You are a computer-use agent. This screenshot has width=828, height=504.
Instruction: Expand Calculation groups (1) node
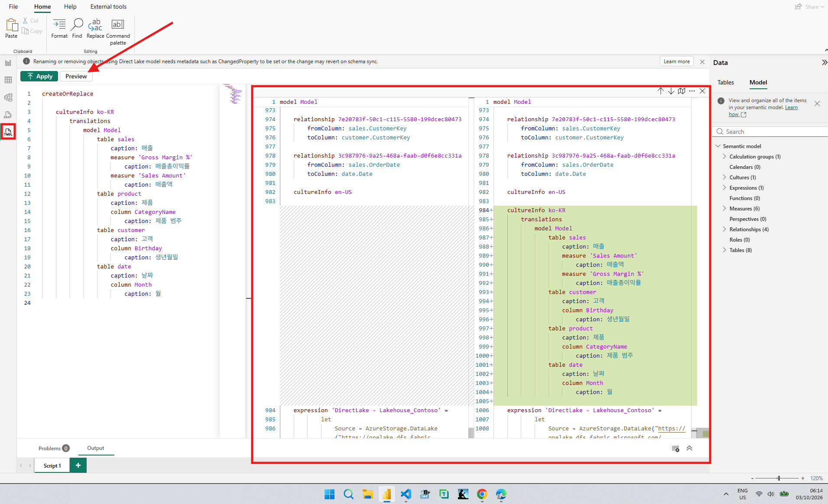(724, 157)
